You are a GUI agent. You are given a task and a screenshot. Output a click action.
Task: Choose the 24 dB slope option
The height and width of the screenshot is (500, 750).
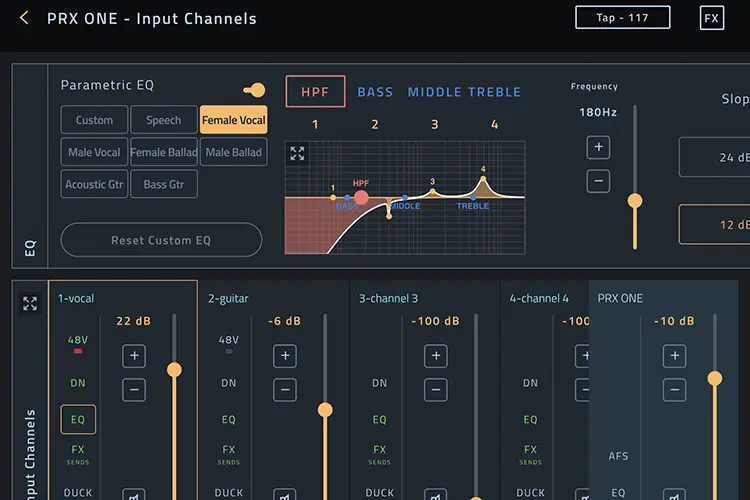[x=714, y=157]
